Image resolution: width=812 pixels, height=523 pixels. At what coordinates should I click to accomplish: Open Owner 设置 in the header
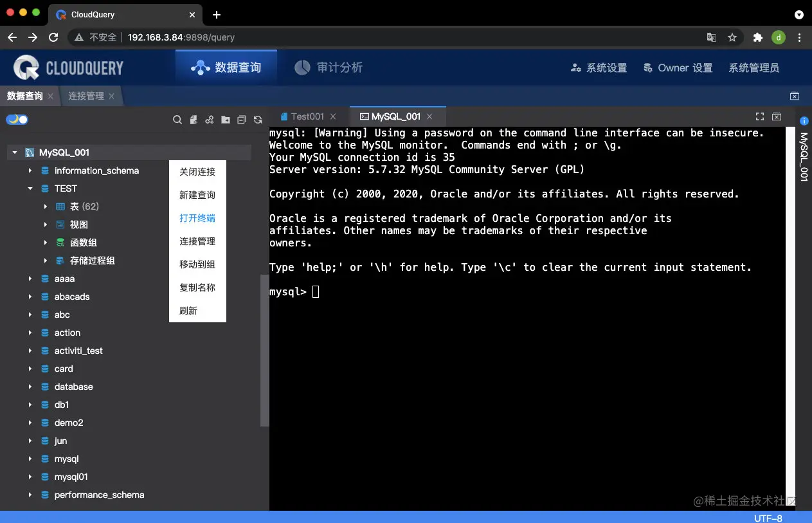pos(678,68)
